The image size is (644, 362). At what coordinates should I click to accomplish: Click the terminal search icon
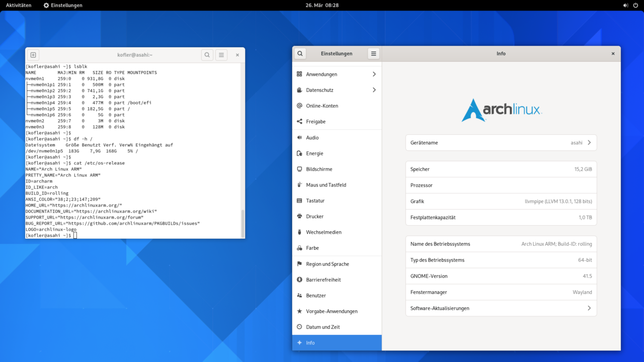point(207,55)
